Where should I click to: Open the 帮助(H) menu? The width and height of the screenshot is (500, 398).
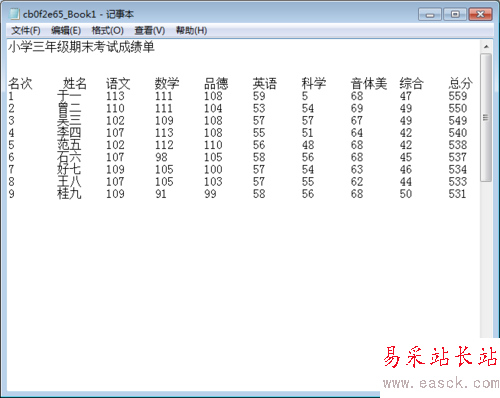[191, 31]
